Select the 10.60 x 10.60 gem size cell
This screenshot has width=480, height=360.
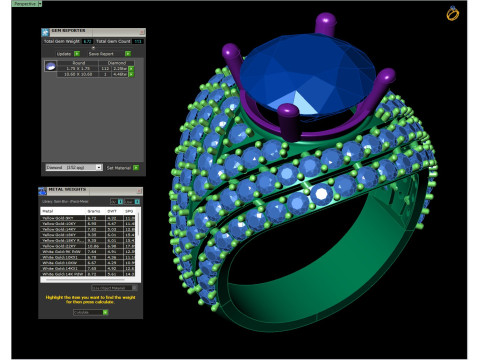pyautogui.click(x=78, y=74)
